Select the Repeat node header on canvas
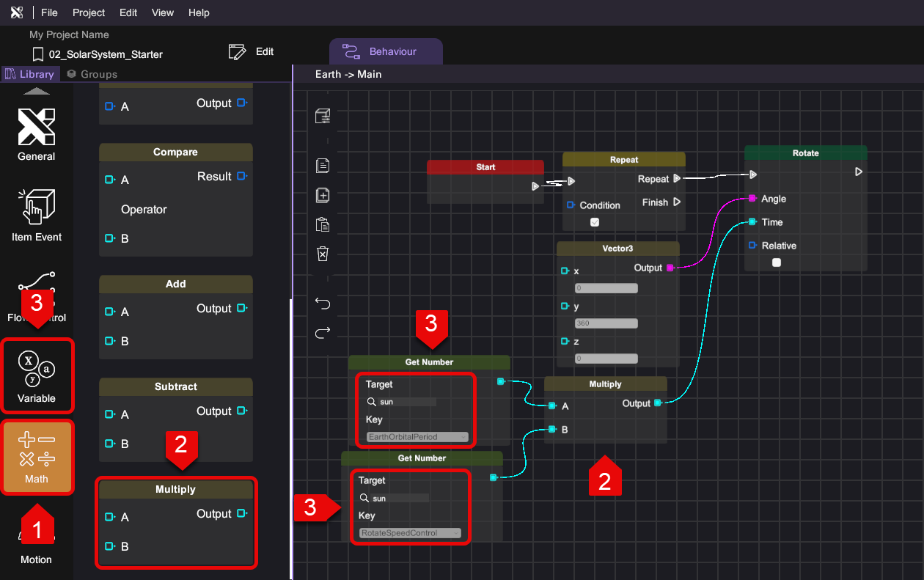This screenshot has width=924, height=580. click(624, 159)
